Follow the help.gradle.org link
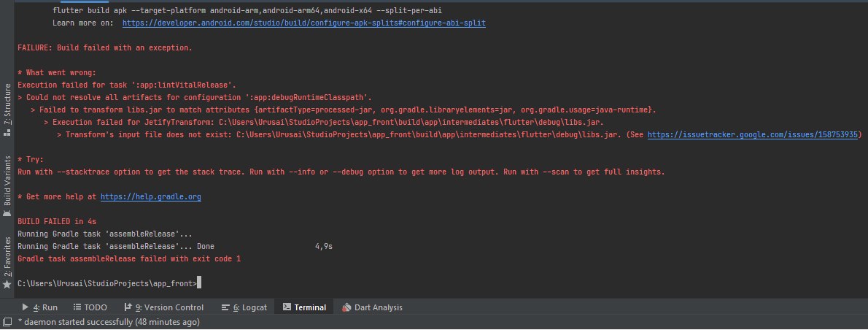Viewport: 868px width, 330px height. point(150,197)
